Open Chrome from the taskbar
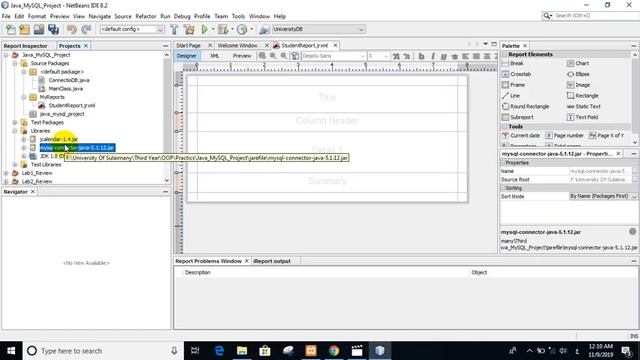This screenshot has height=360, width=640. (334, 351)
